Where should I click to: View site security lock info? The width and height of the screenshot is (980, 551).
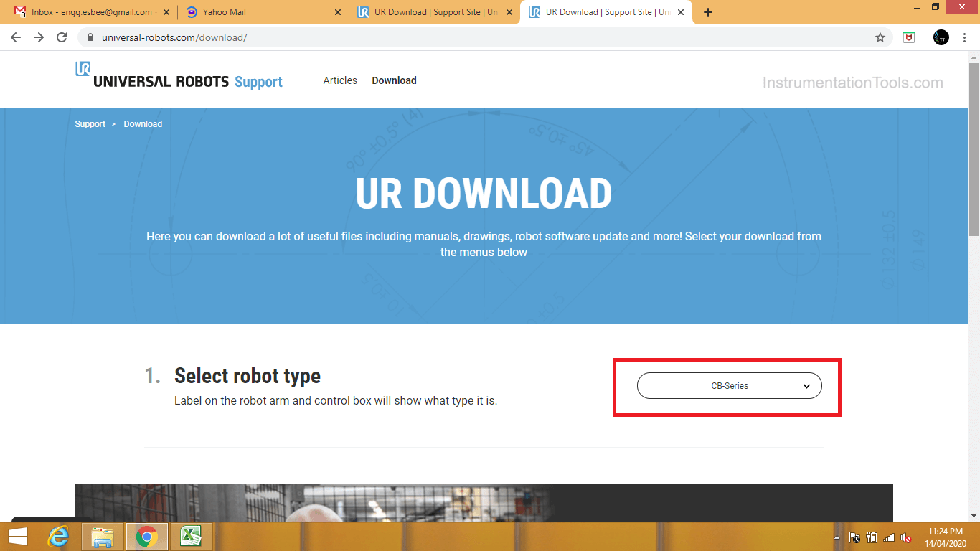90,37
